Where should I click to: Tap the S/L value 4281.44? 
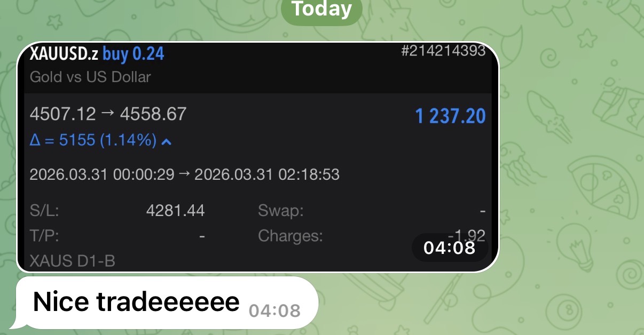pos(175,211)
